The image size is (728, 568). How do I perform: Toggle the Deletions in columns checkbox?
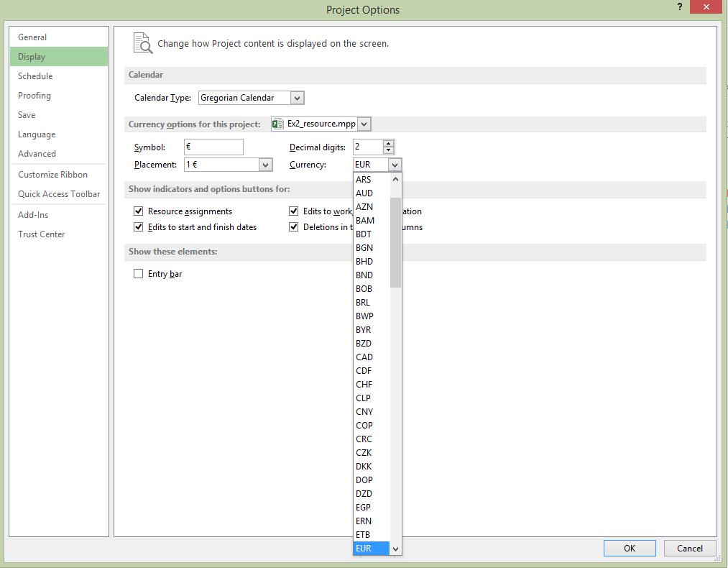tap(293, 227)
